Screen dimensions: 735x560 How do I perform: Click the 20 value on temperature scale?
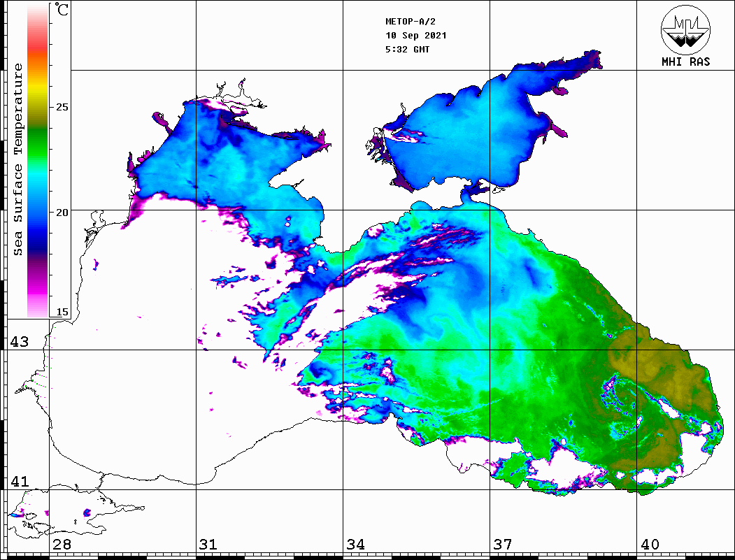click(x=62, y=213)
